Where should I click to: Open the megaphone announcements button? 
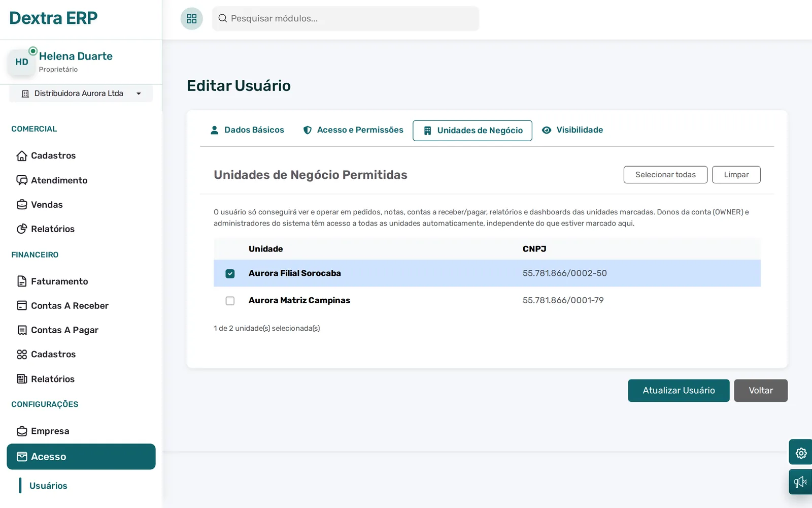[801, 482]
